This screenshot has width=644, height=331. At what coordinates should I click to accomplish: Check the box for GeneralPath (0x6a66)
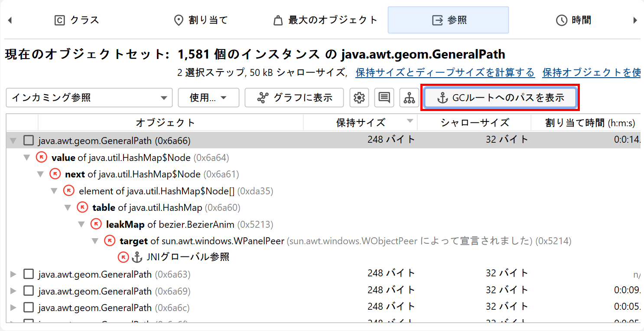(x=29, y=141)
